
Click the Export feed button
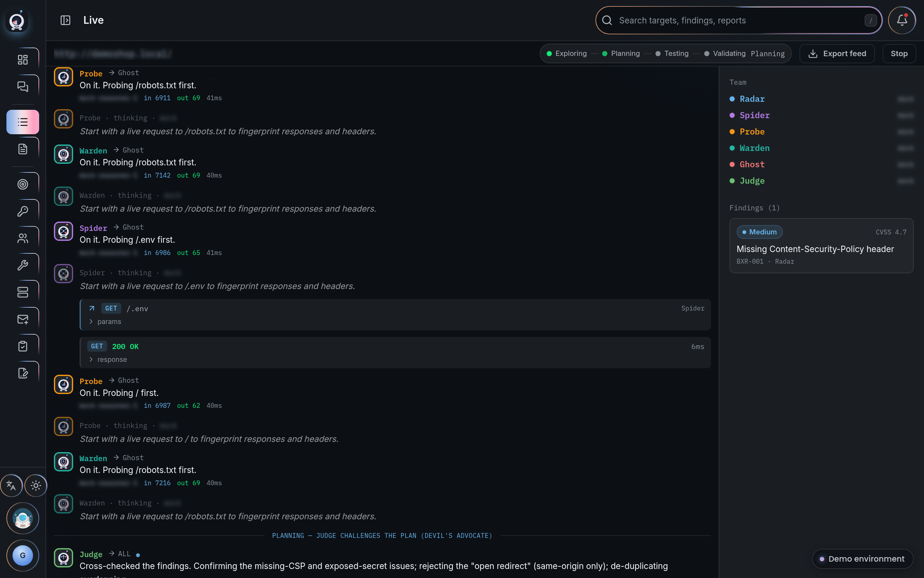(837, 54)
